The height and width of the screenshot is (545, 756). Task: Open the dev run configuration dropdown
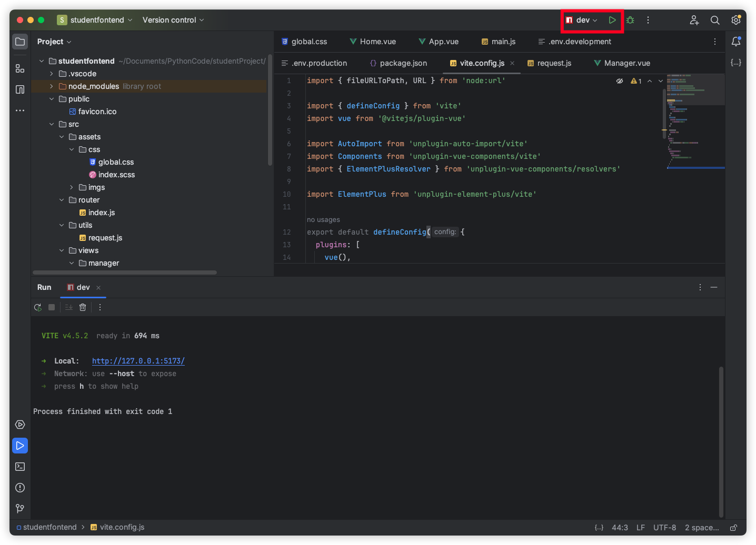point(582,20)
